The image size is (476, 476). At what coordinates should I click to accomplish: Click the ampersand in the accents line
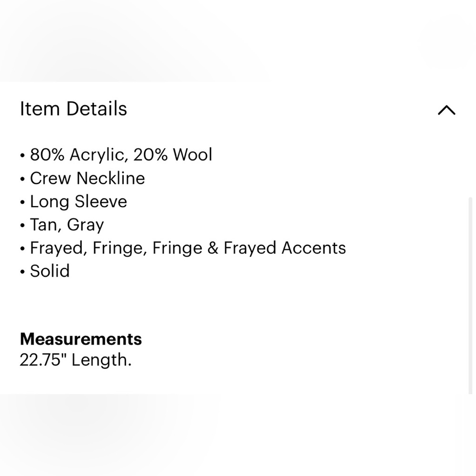tap(213, 248)
